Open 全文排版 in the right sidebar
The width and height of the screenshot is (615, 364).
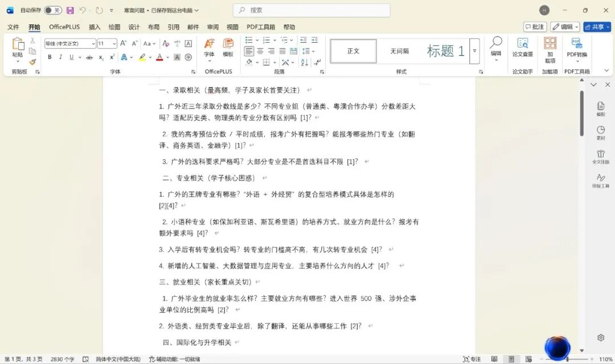pos(601,157)
